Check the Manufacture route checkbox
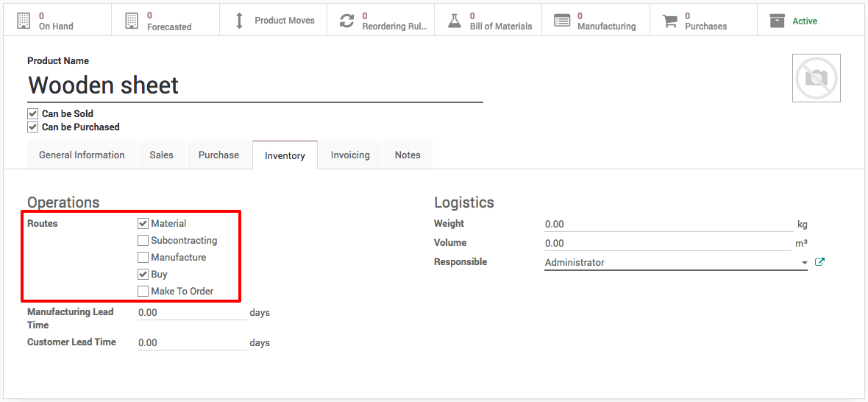This screenshot has width=868, height=402. tap(143, 257)
